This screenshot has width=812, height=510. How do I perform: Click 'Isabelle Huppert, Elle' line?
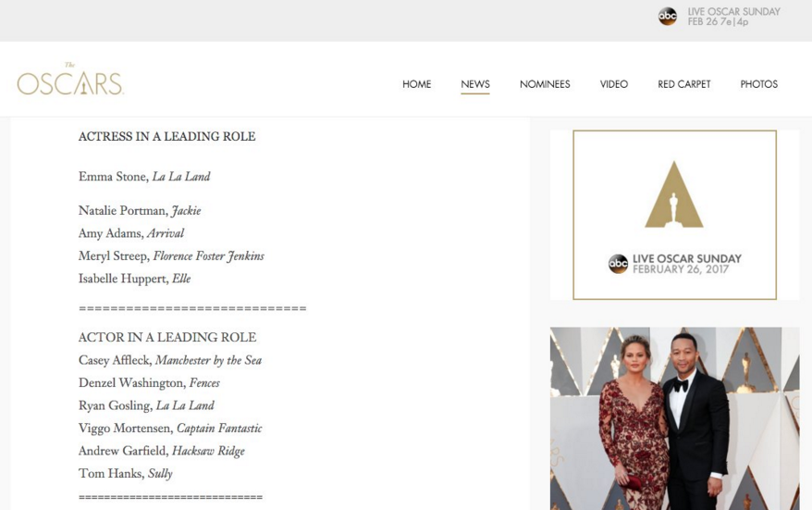pos(135,279)
